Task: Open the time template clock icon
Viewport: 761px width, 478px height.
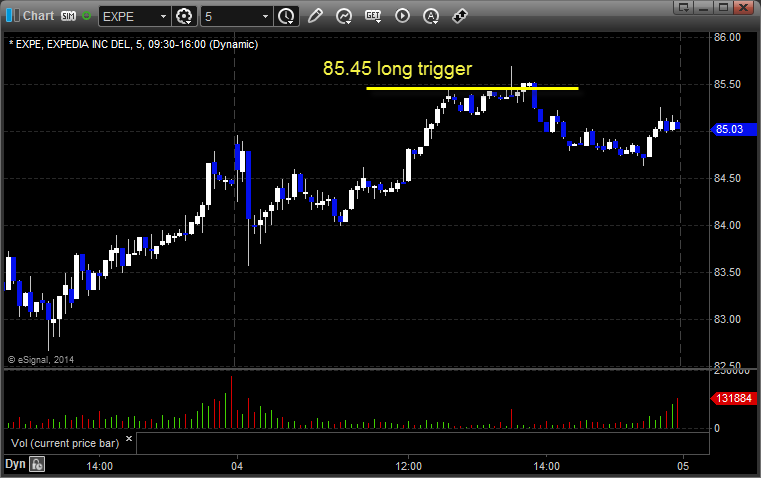Action: click(x=286, y=16)
